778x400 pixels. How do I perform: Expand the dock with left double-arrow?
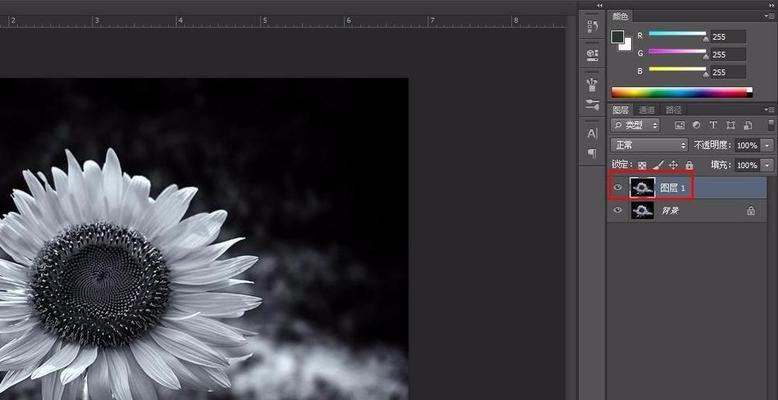(599, 5)
